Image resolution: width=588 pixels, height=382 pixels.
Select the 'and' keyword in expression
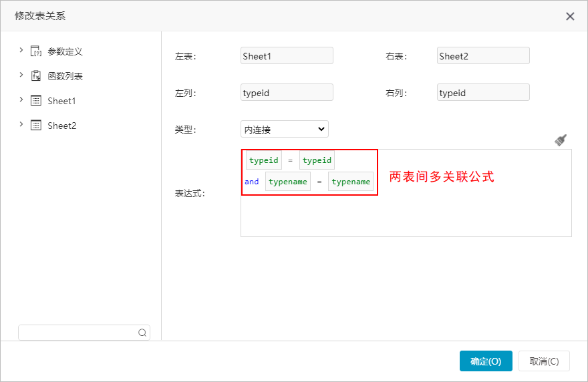[x=252, y=182]
